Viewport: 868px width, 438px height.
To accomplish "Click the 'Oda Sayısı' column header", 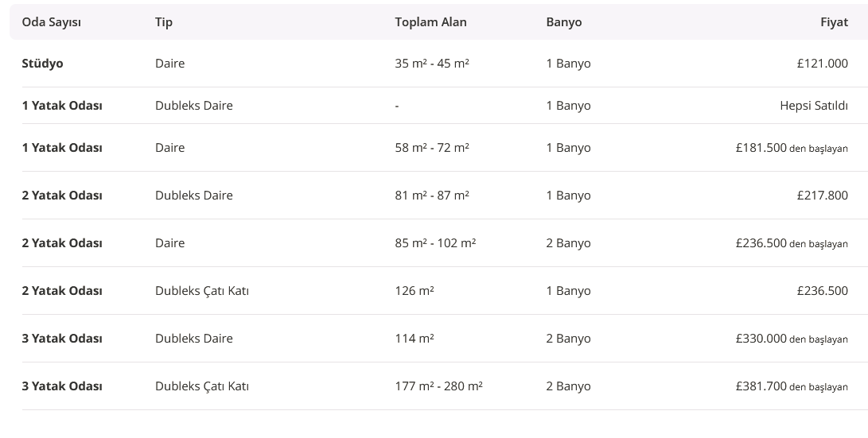I will (51, 22).
